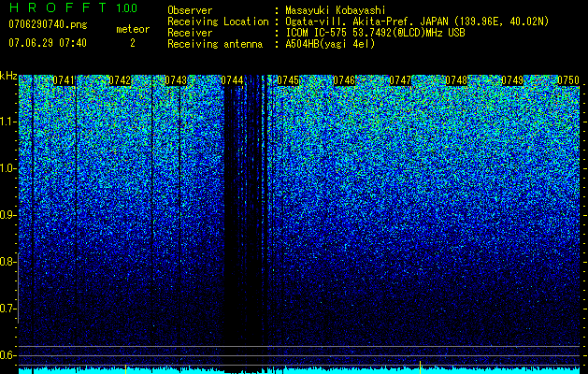This screenshot has width=588, height=374.
Task: Click the Receiving antenna label
Action: pyautogui.click(x=215, y=44)
